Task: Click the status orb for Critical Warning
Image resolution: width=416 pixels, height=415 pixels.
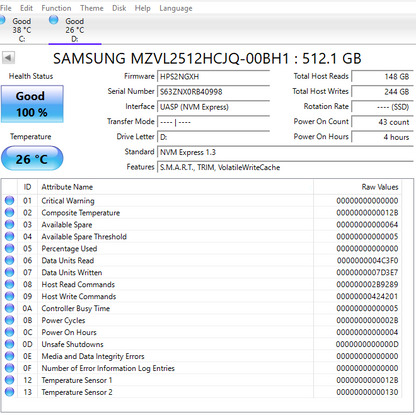Action: coord(9,200)
